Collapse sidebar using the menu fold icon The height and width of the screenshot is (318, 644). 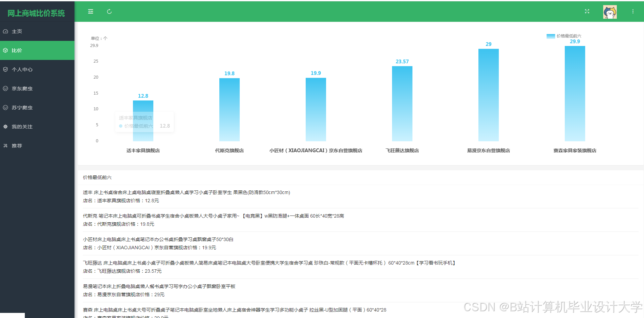pos(90,12)
